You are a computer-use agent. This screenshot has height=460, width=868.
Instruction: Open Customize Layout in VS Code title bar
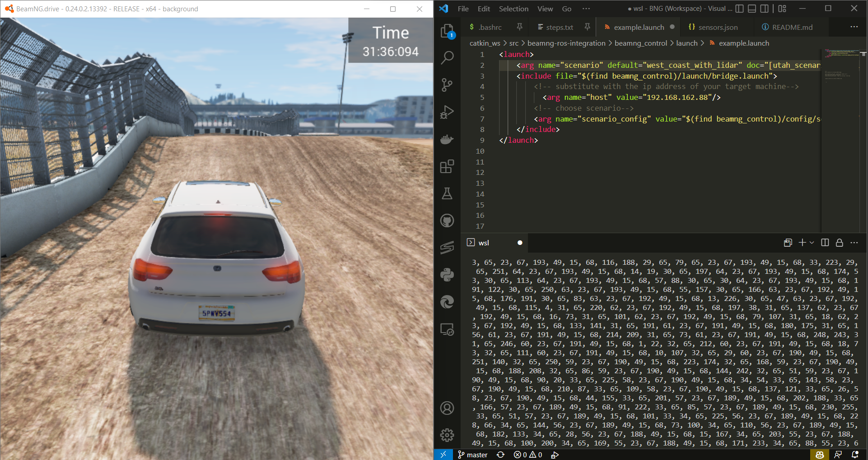point(782,9)
